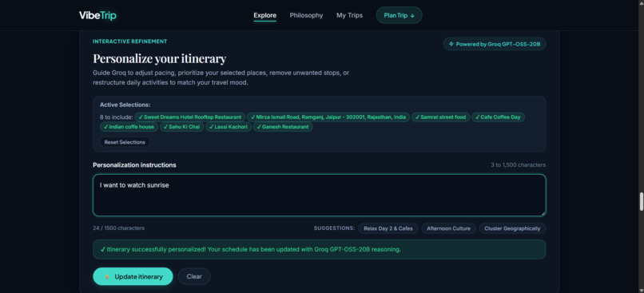Clear the personalization instructions

pyautogui.click(x=194, y=276)
